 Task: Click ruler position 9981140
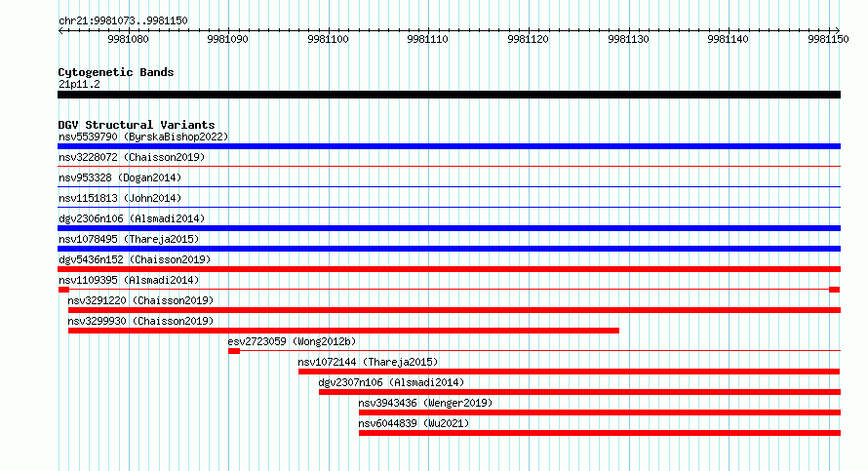(728, 39)
